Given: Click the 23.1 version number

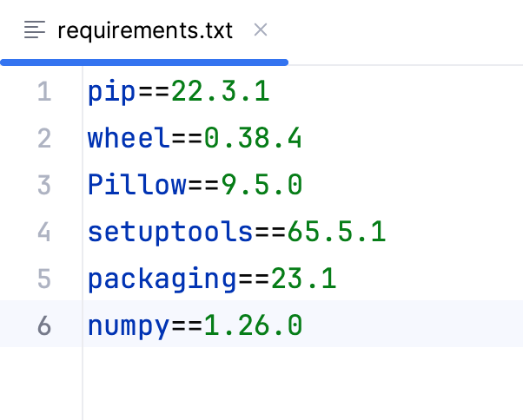Looking at the screenshot, I should (x=303, y=279).
